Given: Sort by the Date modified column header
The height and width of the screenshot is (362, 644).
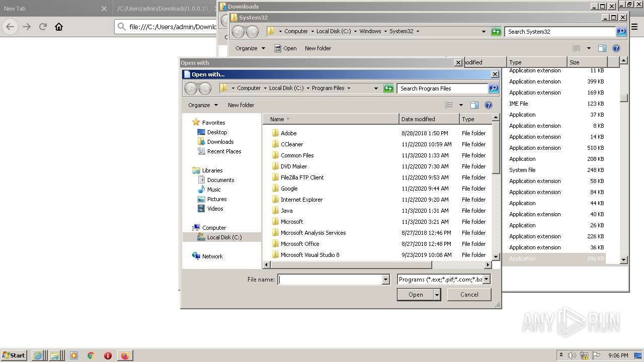Looking at the screenshot, I should pyautogui.click(x=429, y=119).
